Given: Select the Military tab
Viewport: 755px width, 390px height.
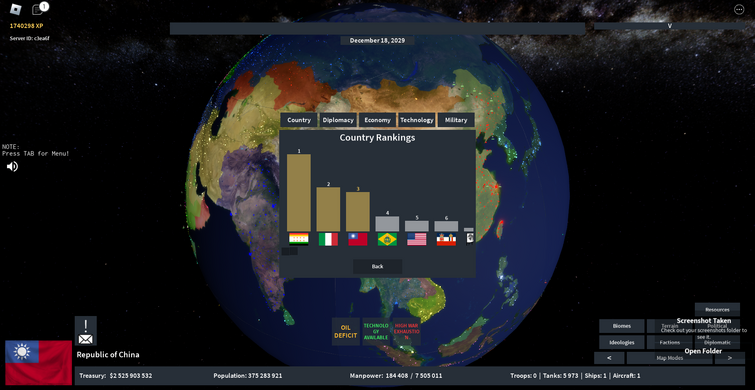Looking at the screenshot, I should point(456,120).
